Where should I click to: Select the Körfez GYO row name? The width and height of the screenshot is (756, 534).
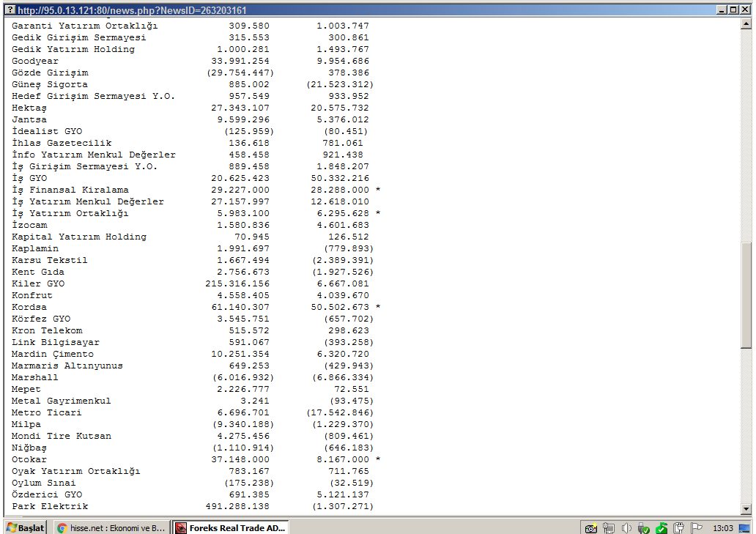tap(41, 319)
